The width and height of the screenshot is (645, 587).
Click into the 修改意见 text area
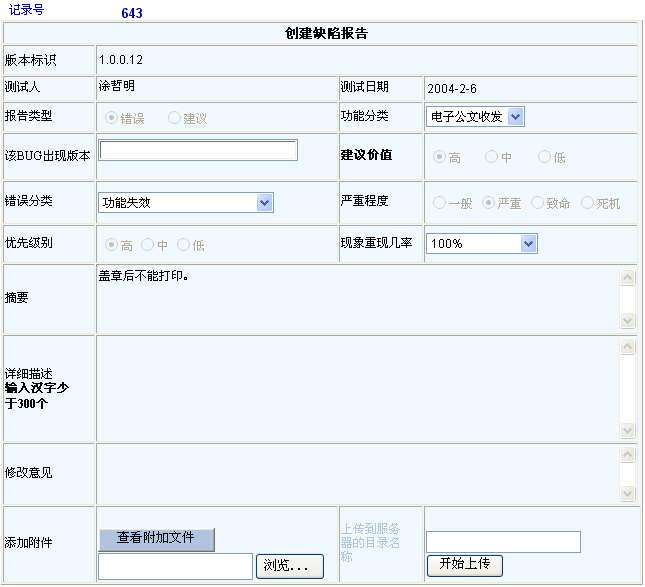(358, 474)
